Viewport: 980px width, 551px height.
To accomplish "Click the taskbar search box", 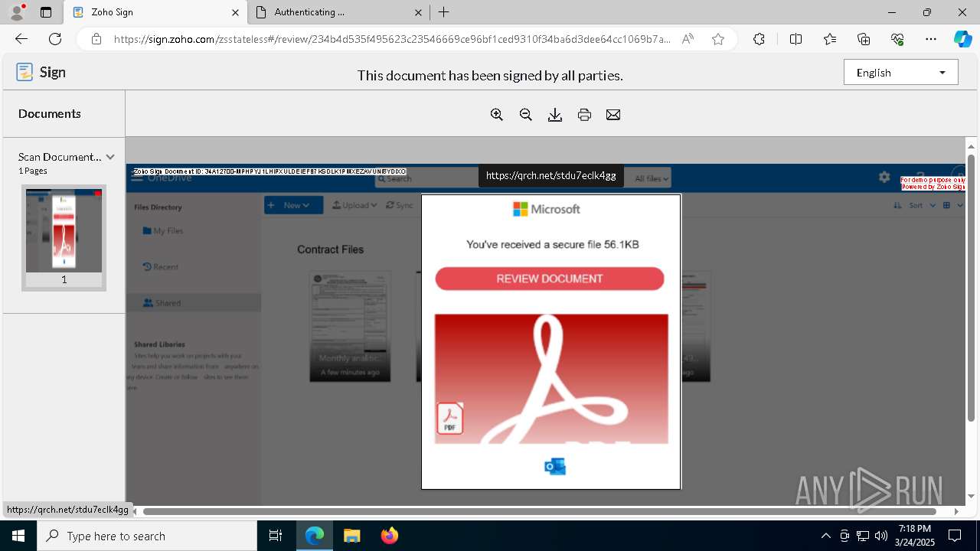I will pos(147,536).
